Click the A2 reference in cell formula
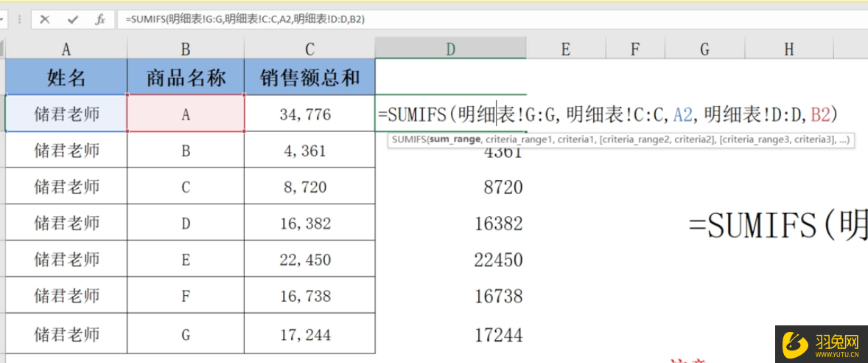868x363 pixels. (684, 114)
